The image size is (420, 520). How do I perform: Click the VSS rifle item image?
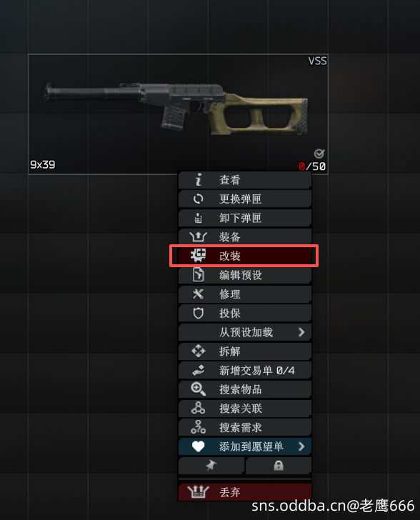tap(176, 108)
